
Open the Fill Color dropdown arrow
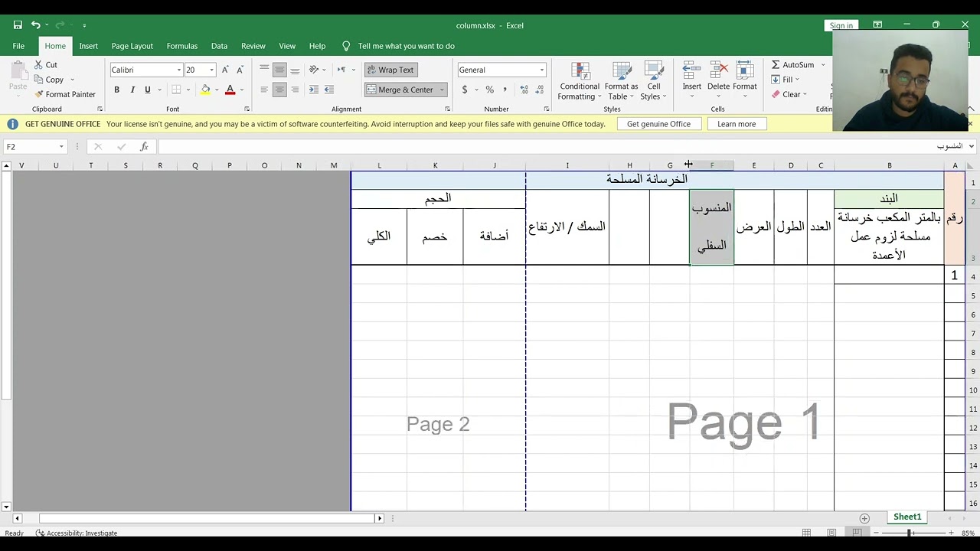coord(217,90)
